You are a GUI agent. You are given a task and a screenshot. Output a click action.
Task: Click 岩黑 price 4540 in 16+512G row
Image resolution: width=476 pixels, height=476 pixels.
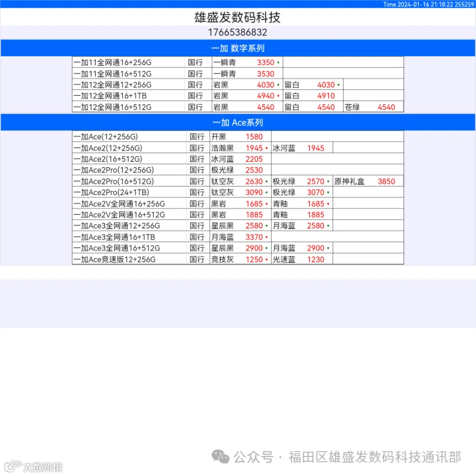[x=266, y=107]
